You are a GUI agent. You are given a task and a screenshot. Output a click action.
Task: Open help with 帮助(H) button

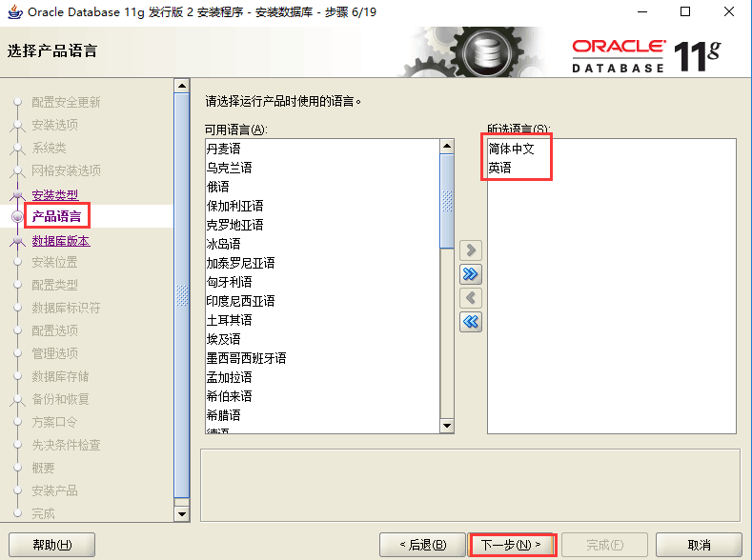(x=51, y=545)
